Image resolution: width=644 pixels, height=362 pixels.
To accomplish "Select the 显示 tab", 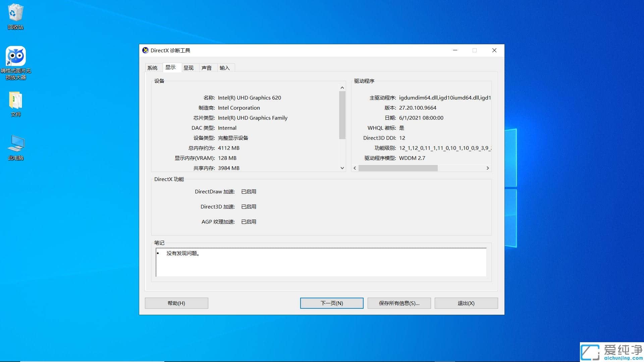I will [x=171, y=67].
